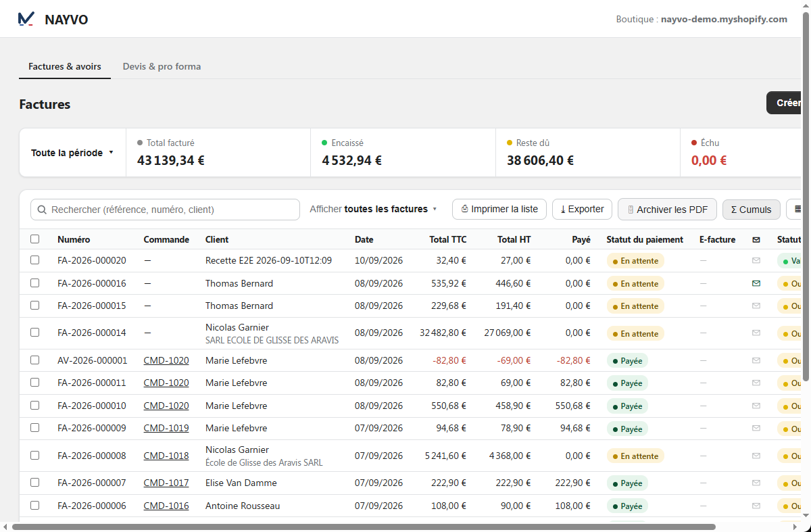811x532 pixels.
Task: Expand the "Afficher toutes les factures" filter
Action: click(x=374, y=209)
